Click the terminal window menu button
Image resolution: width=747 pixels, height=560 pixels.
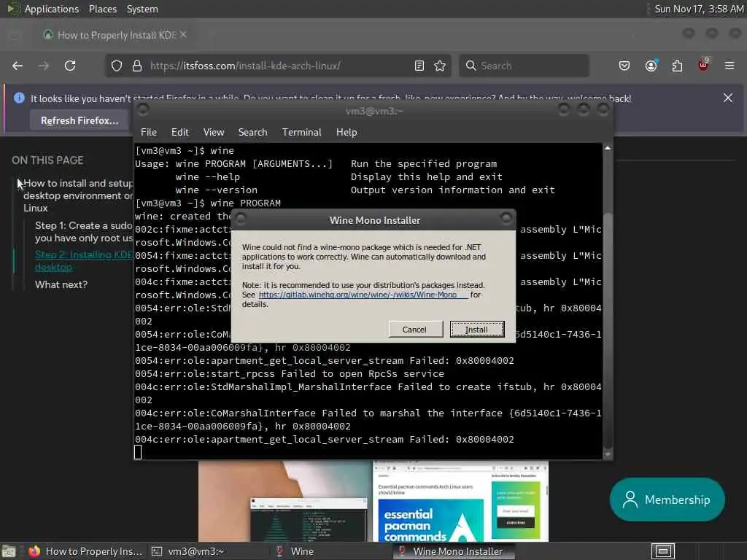click(x=142, y=110)
